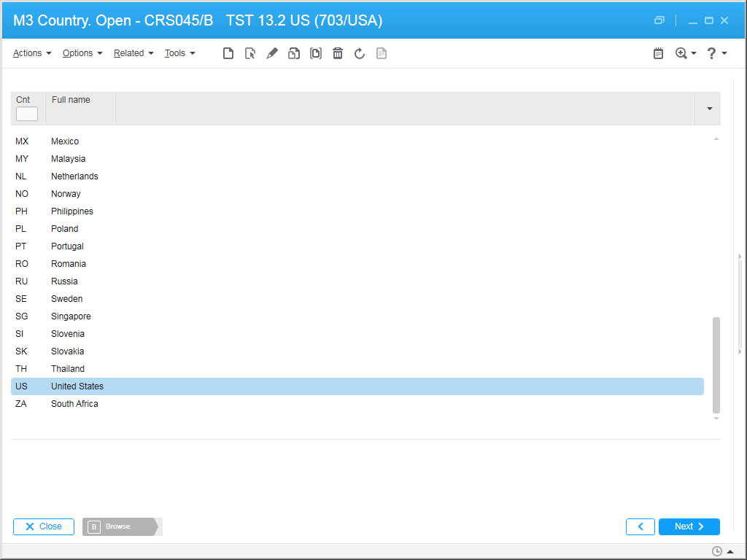
Task: Expand the question mark help dropdown
Action: (716, 53)
